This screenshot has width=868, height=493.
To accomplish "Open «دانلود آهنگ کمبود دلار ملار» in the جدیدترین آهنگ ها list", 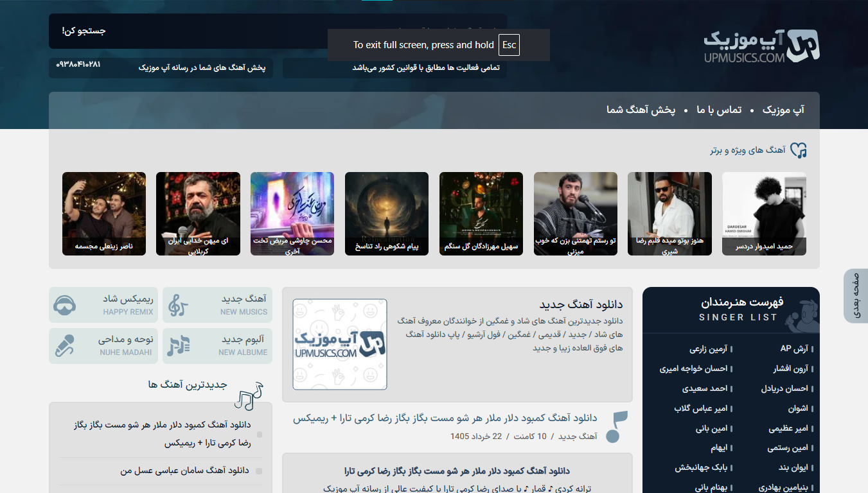I will pos(163,434).
